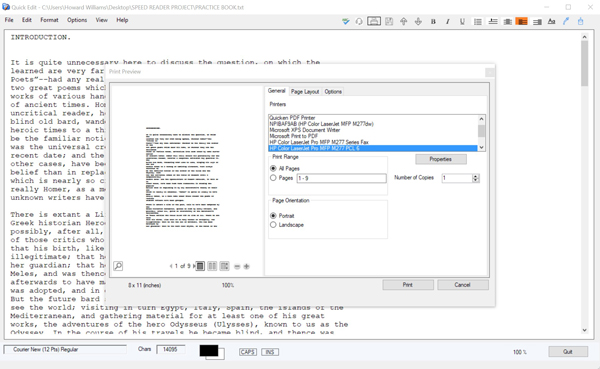The image size is (600, 369).
Task: Open the View menu
Action: coord(101,20)
